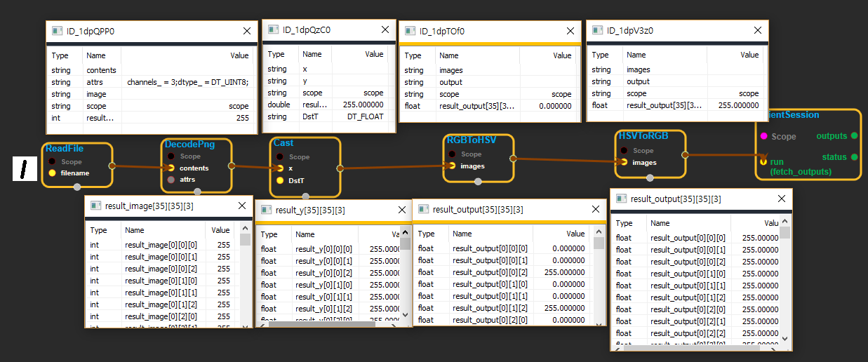Click the RGBToHSV images input port
Screen dimensions: 868x362
[452, 166]
